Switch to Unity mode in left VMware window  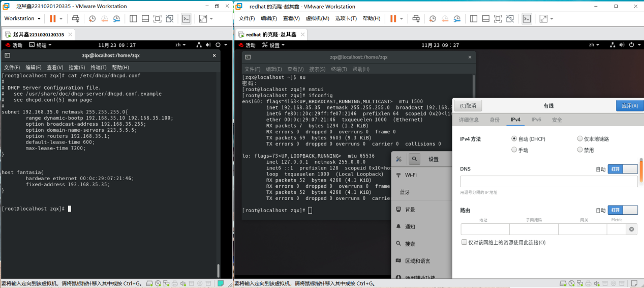pos(170,18)
